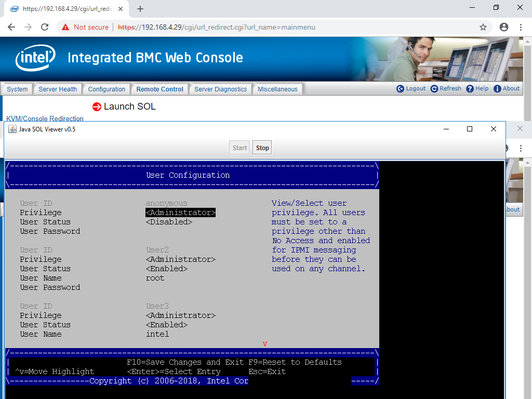532x399 pixels.
Task: Click the 'User Password' label under anonymous
Action: tap(50, 231)
